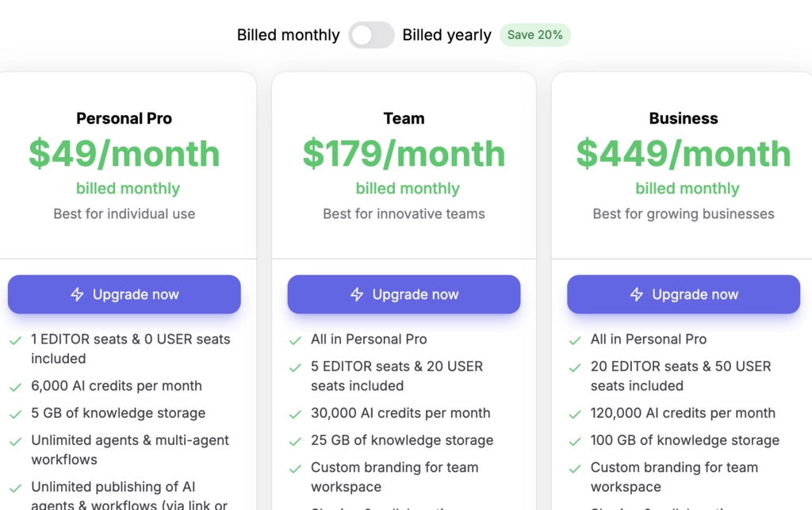Toggle the billing period switch
The height and width of the screenshot is (510, 812).
click(371, 35)
